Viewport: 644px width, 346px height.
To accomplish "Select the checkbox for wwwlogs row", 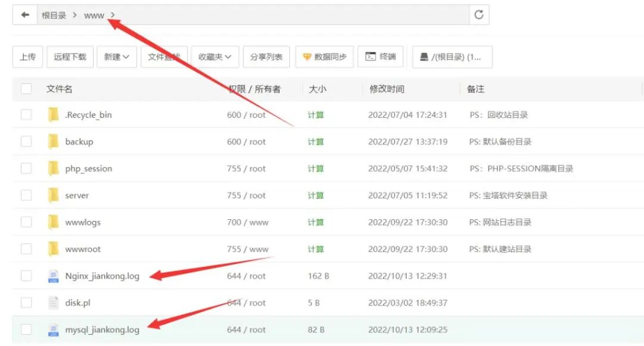I will [x=26, y=222].
